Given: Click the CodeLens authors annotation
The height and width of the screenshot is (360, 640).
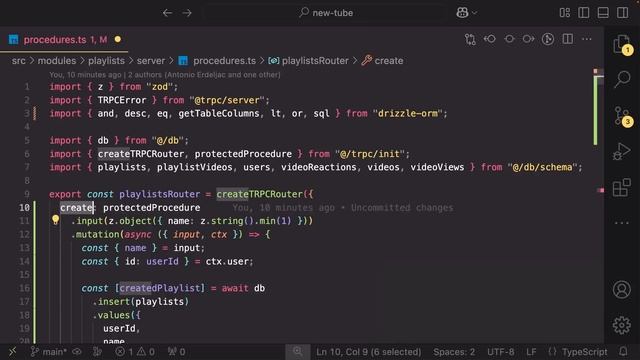Looking at the screenshot, I should pyautogui.click(x=165, y=75).
